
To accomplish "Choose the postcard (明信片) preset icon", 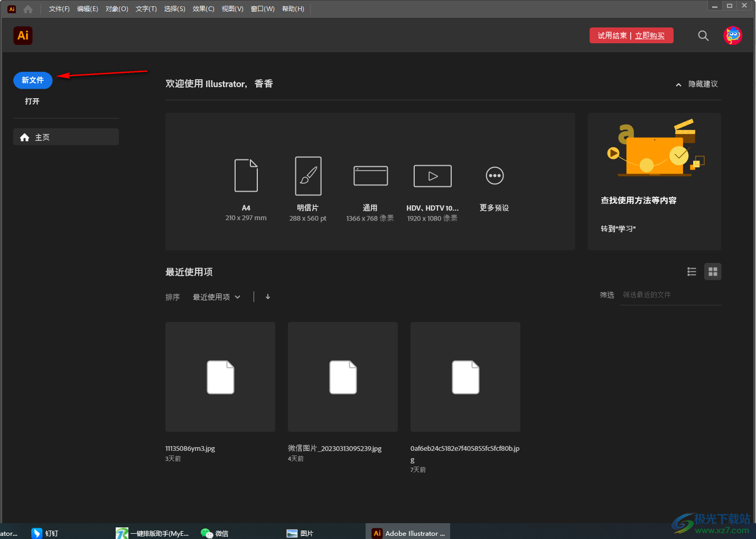I will point(308,176).
